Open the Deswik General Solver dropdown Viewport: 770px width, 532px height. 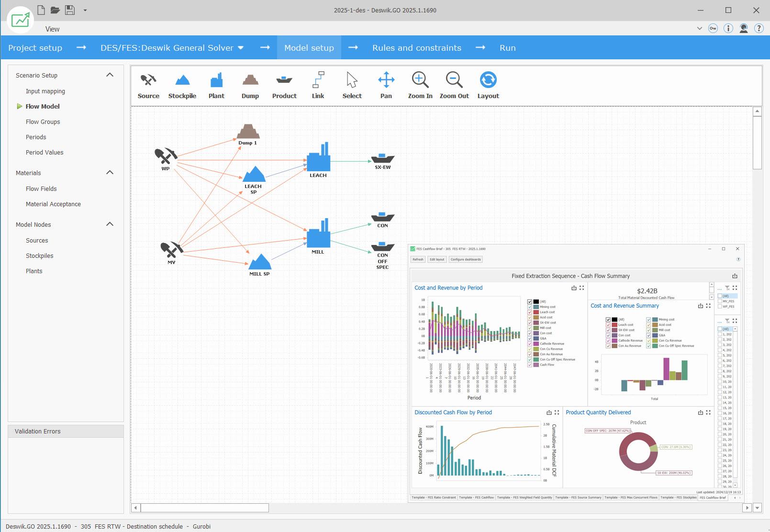241,48
